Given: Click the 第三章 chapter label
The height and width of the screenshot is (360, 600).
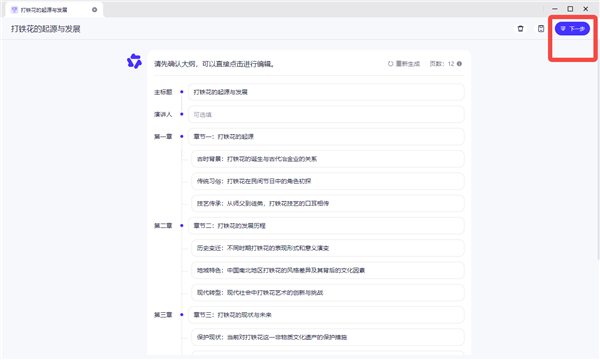Looking at the screenshot, I should 163,315.
